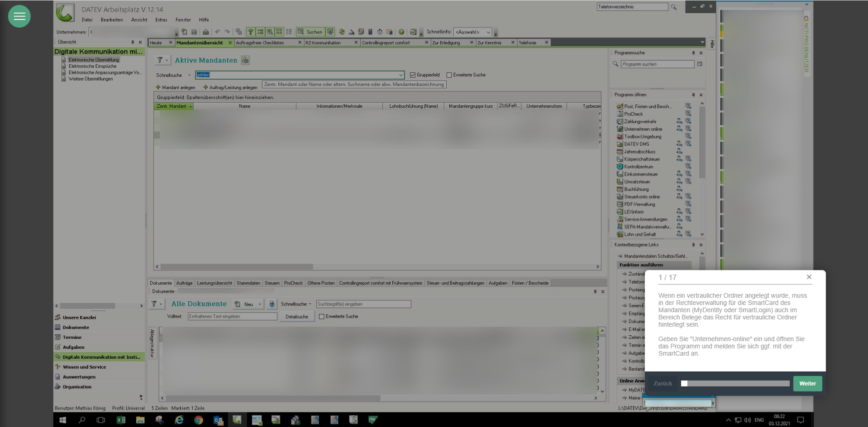Click the Suchen search toolbar icon
The height and width of the screenshot is (427, 868).
(310, 32)
